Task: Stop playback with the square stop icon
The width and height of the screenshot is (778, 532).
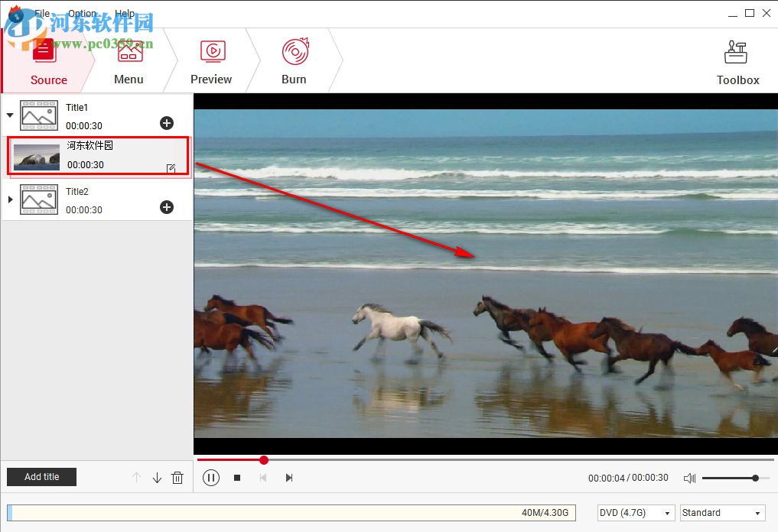Action: [237, 477]
